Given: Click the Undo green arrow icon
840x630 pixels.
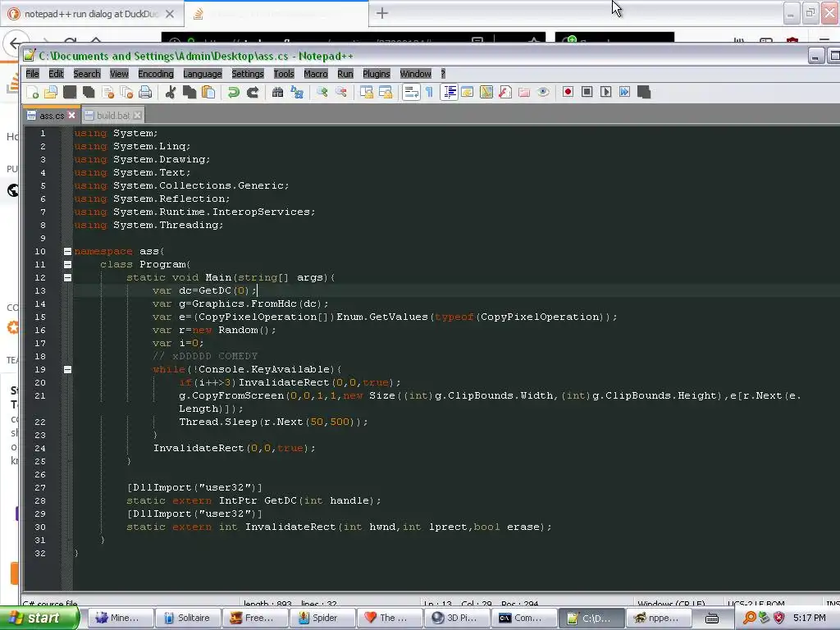Looking at the screenshot, I should click(x=233, y=92).
